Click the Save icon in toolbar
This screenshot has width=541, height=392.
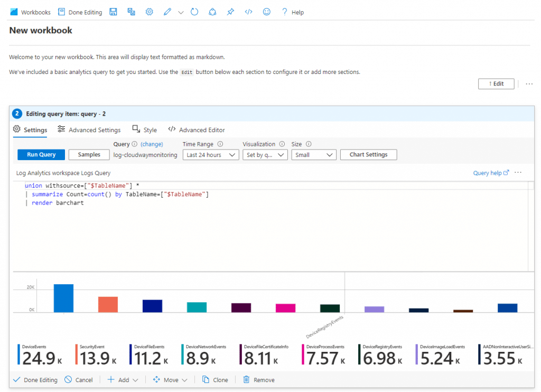click(113, 12)
